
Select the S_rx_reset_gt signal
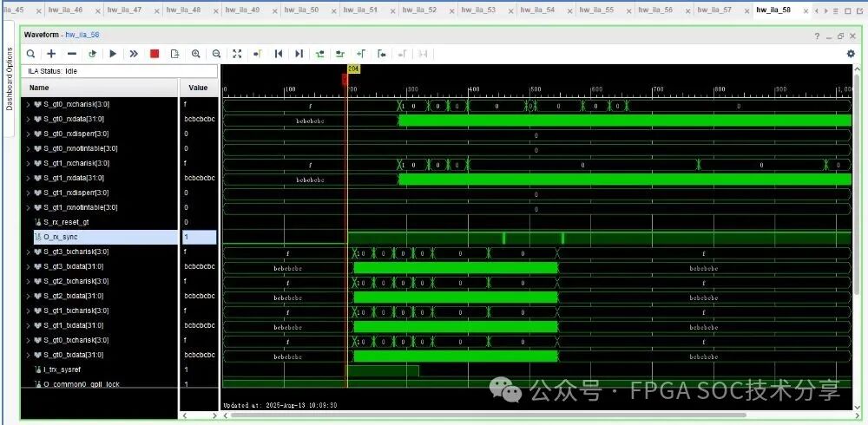click(66, 222)
